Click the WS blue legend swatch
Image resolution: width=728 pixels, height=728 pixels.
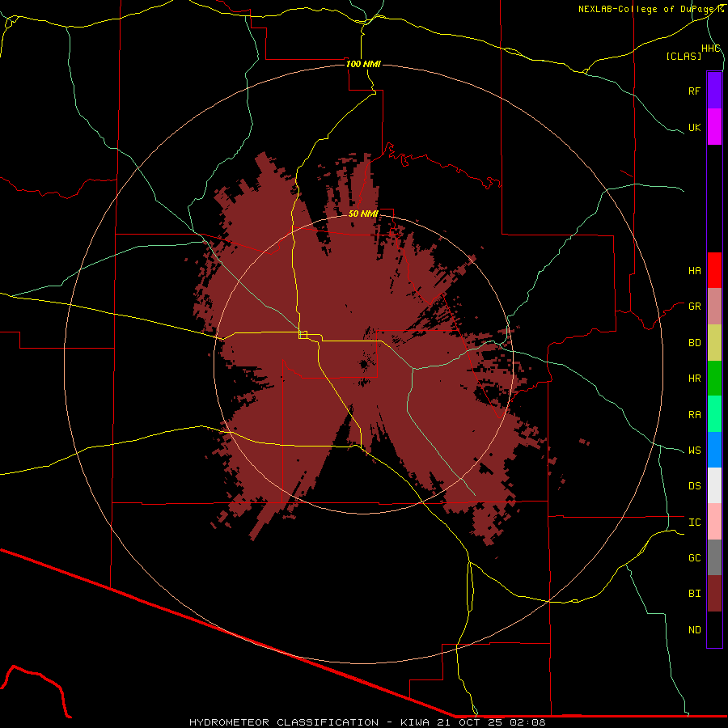(714, 450)
